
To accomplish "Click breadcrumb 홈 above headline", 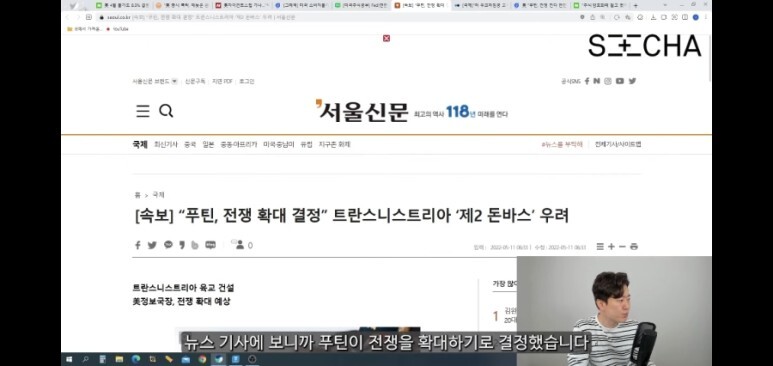I will point(137,195).
